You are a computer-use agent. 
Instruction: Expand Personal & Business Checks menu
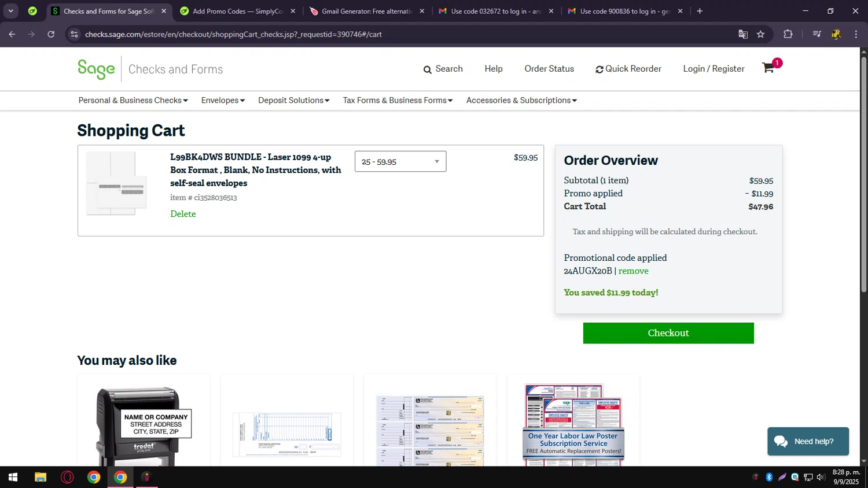tap(133, 100)
